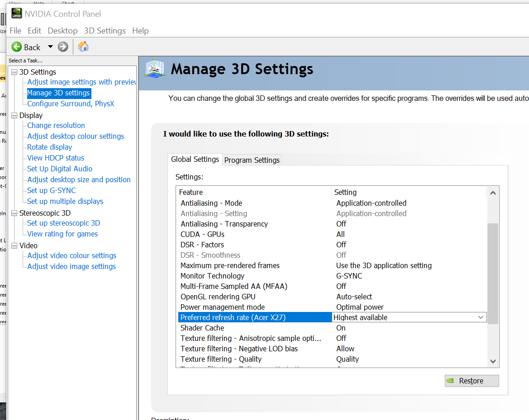The height and width of the screenshot is (420, 529).
Task: Select the Global Settings tab
Action: coord(195,159)
